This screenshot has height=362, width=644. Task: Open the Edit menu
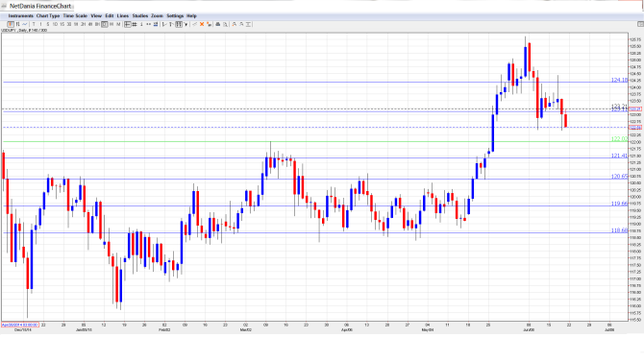(x=110, y=16)
